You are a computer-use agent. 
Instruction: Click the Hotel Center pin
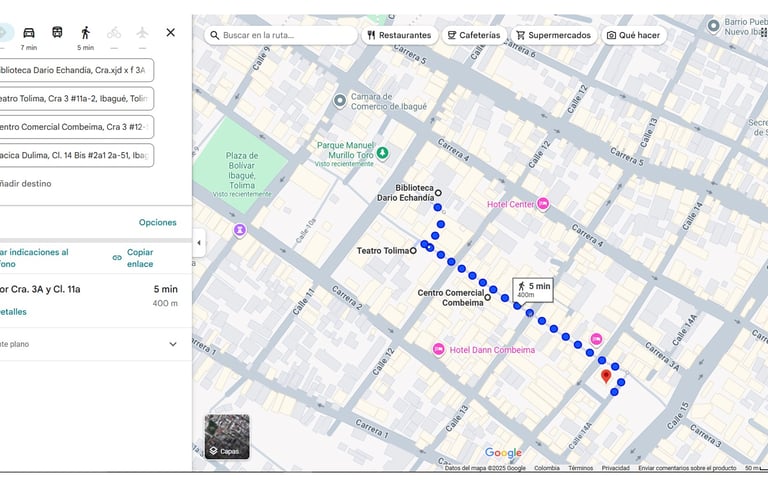coord(543,203)
